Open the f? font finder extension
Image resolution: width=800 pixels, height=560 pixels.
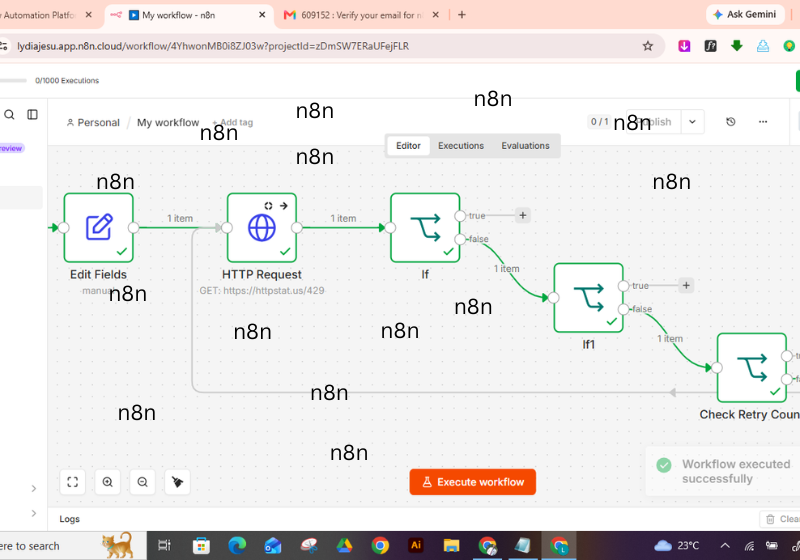click(710, 46)
